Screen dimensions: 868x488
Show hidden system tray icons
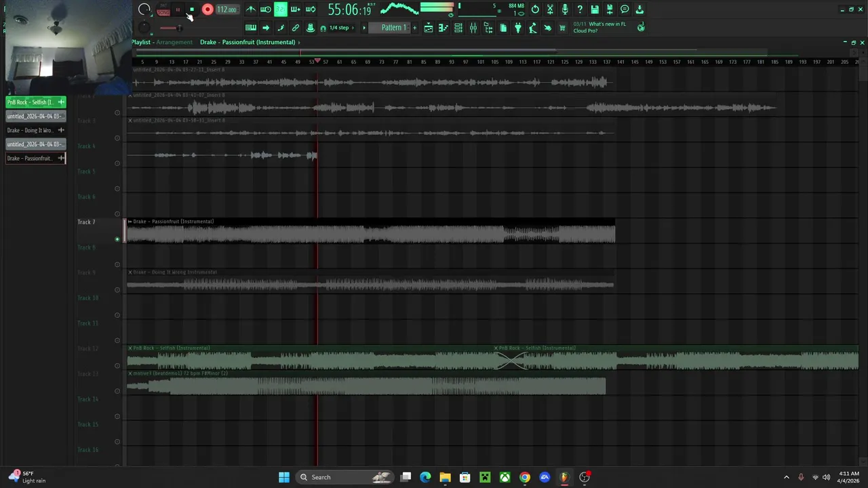coord(787,477)
